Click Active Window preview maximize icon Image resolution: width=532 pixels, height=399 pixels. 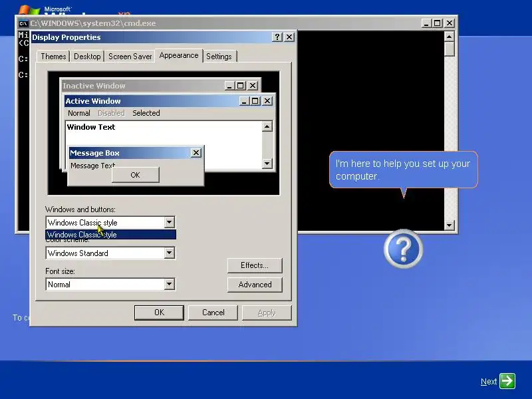point(255,101)
